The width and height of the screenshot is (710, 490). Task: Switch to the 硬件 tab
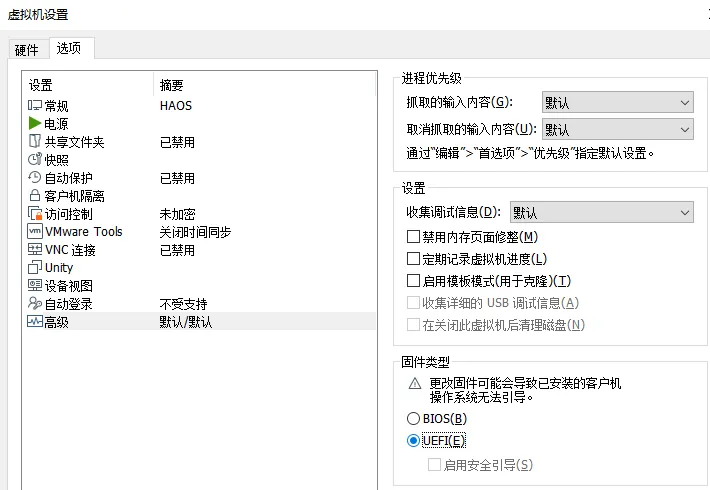point(27,50)
